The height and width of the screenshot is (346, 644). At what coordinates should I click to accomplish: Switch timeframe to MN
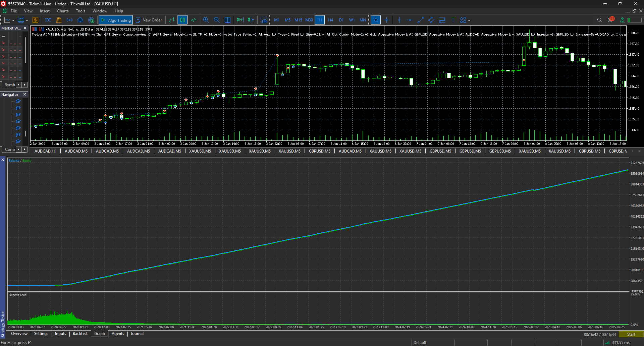pos(363,20)
